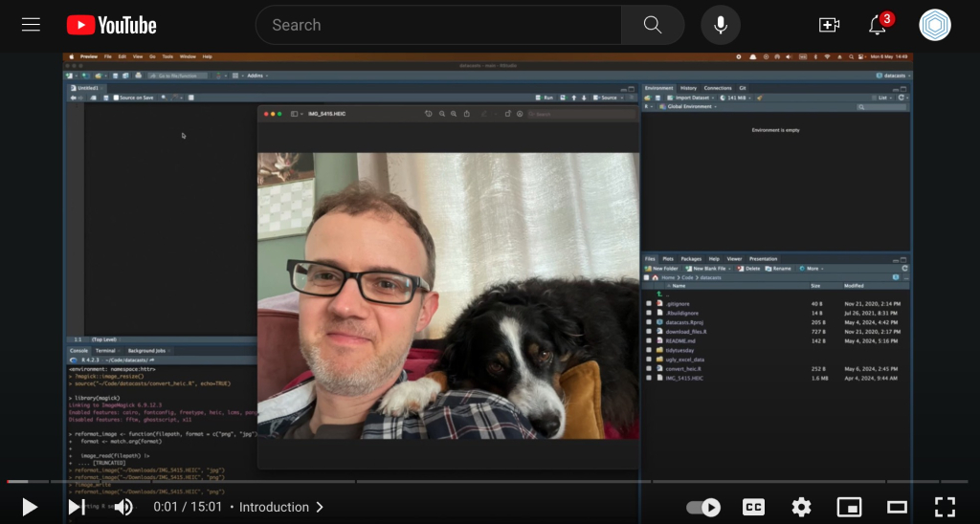Switch to the Terminal tab
The height and width of the screenshot is (524, 980).
click(x=105, y=350)
